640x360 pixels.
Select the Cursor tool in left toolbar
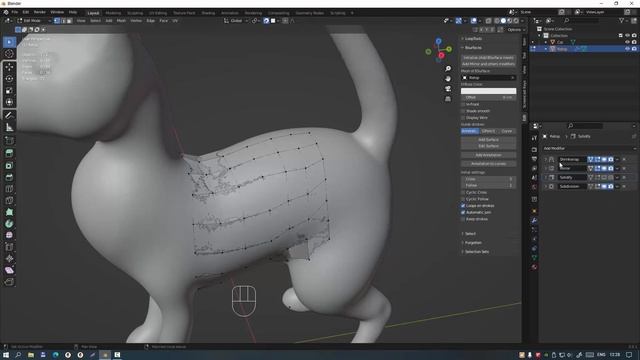click(9, 53)
